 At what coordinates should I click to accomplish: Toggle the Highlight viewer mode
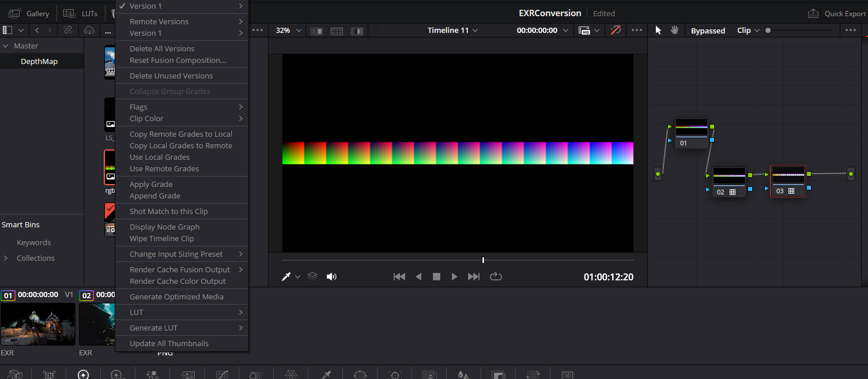(x=357, y=31)
